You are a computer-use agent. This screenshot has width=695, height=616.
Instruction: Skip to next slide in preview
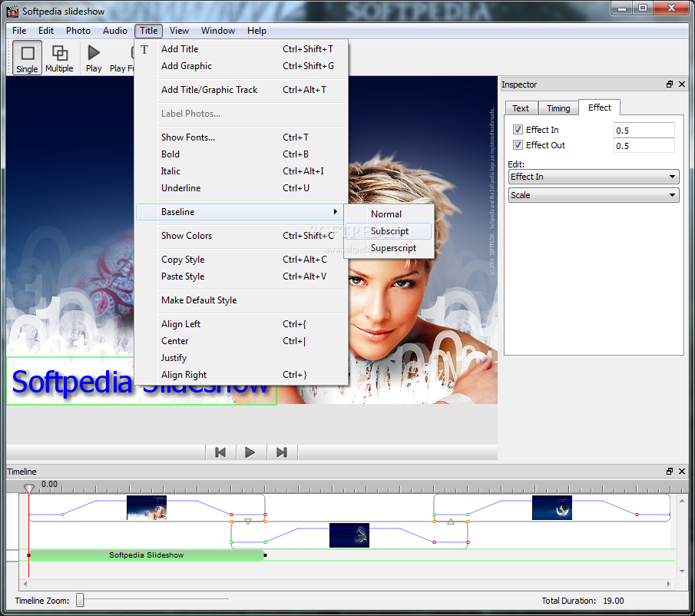(x=282, y=452)
